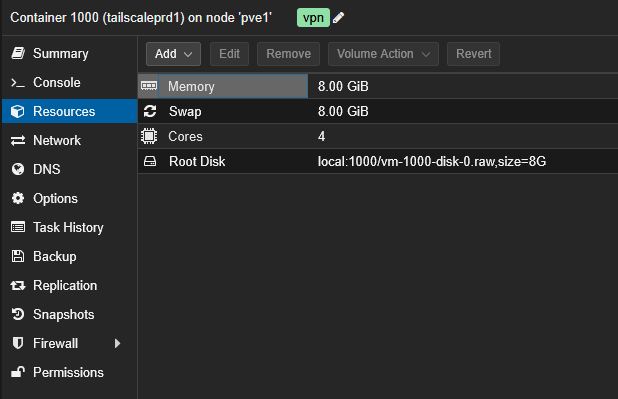Click the Memory value 8.00 GiB
The image size is (618, 399).
tap(343, 86)
